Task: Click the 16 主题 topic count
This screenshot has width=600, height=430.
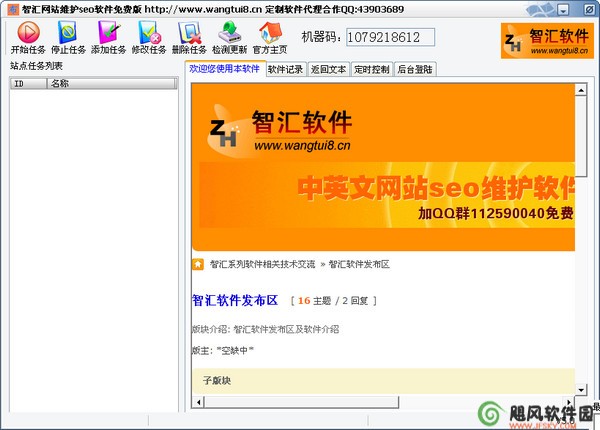Action: [x=314, y=301]
